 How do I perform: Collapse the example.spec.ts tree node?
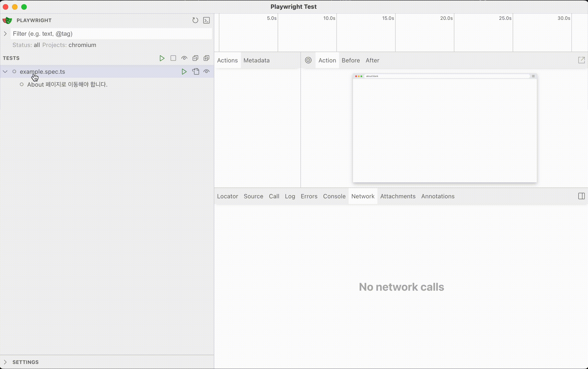pos(5,71)
